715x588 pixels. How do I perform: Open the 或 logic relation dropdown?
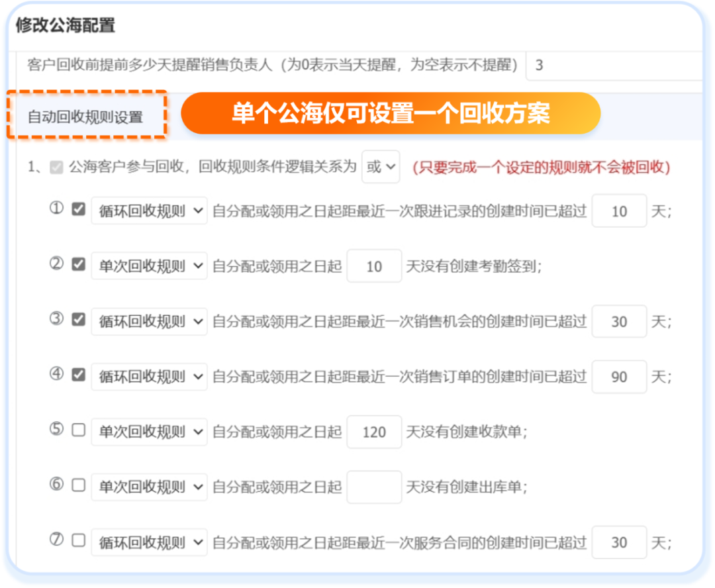point(380,166)
